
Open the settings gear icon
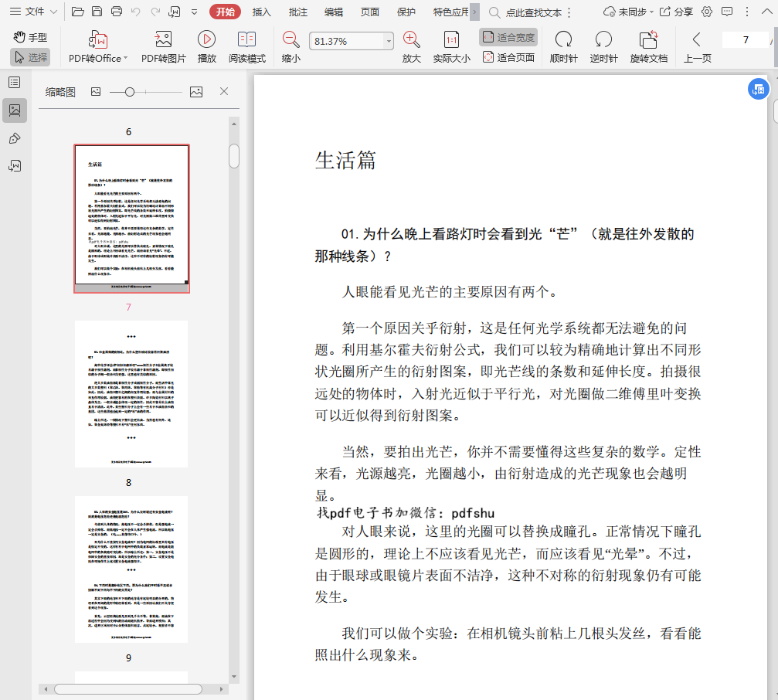click(x=707, y=12)
